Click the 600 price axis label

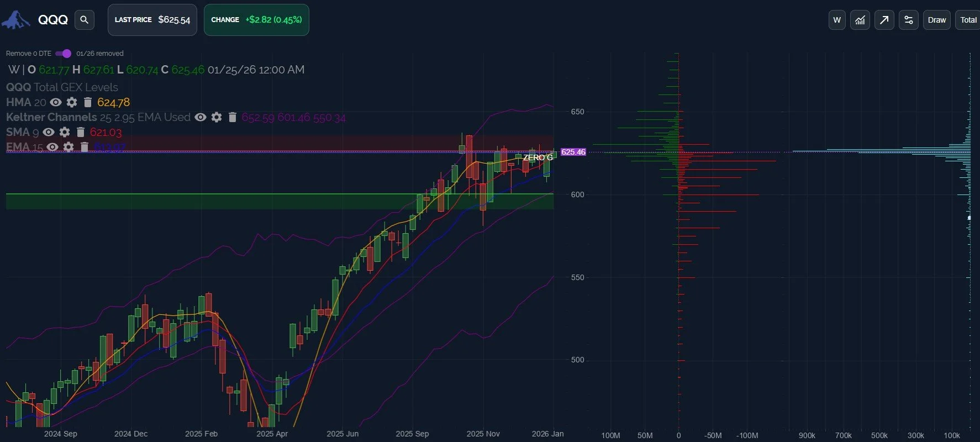pos(577,194)
